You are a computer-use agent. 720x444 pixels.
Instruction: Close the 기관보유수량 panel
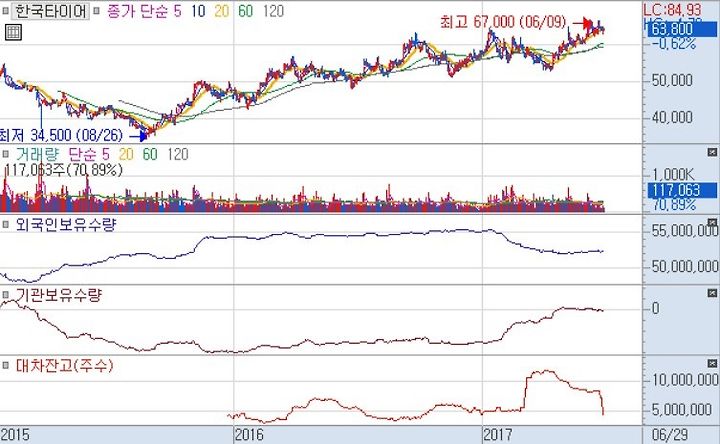pos(712,293)
